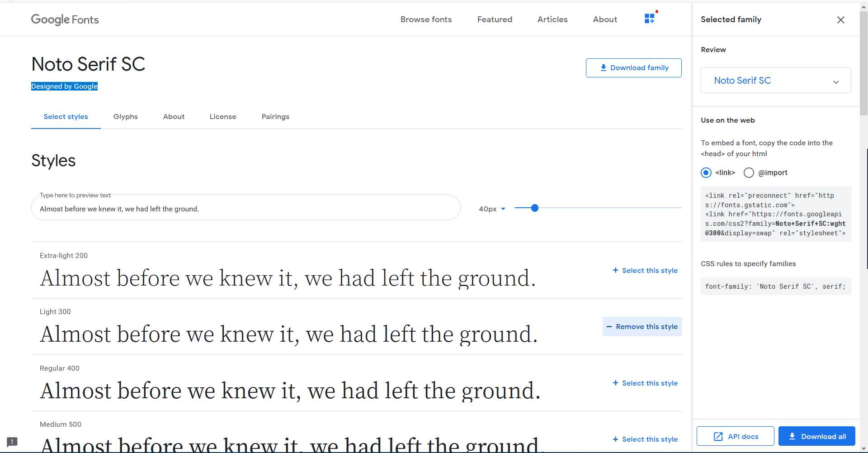This screenshot has height=453, width=868.
Task: Click the link embed code block
Action: [x=776, y=214]
